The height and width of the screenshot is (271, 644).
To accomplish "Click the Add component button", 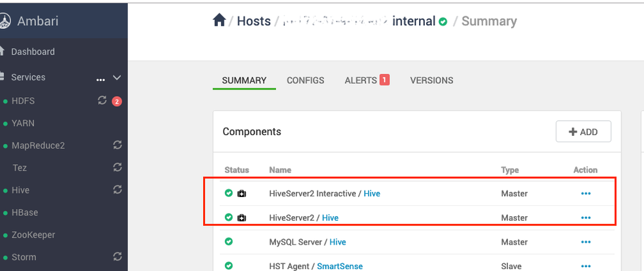I will pos(583,132).
